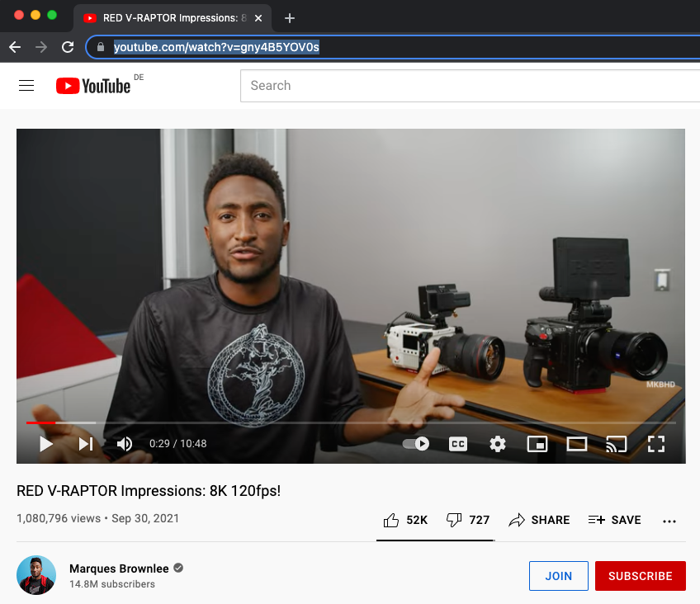Cast the video with the cast icon
This screenshot has height=604, width=700.
[x=616, y=444]
